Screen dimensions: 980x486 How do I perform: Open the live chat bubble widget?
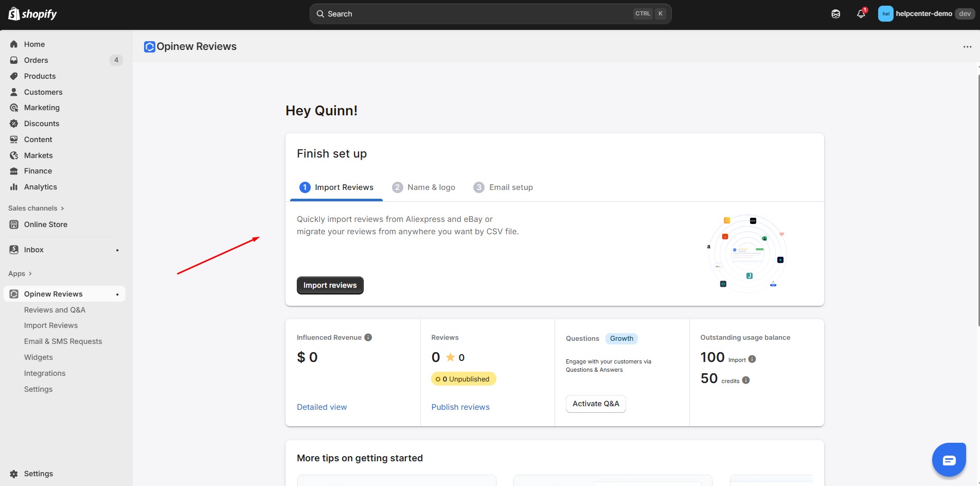click(949, 460)
